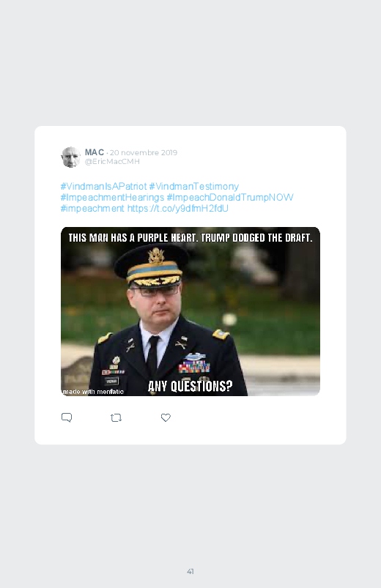Open the #VindmanIsAPatriot hashtag
The image size is (381, 588).
[x=103, y=187]
